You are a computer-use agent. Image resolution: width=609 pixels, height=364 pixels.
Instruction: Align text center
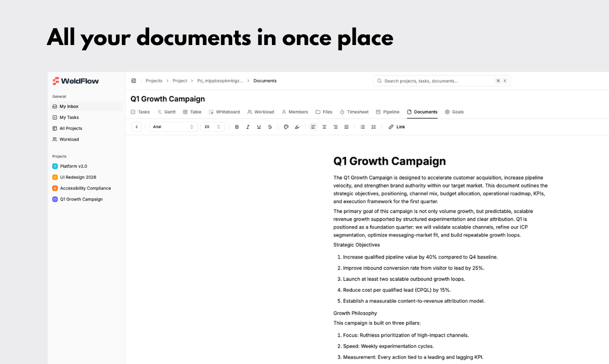(324, 127)
